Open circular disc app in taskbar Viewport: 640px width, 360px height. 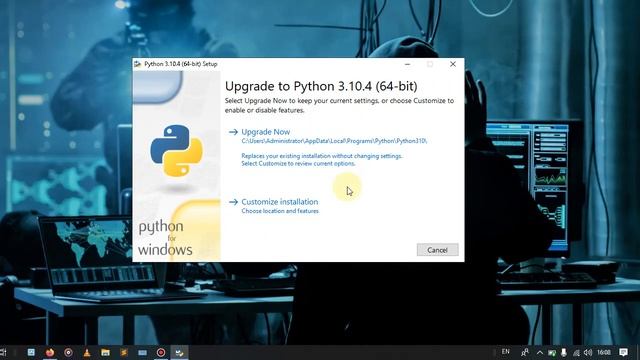tap(68, 352)
